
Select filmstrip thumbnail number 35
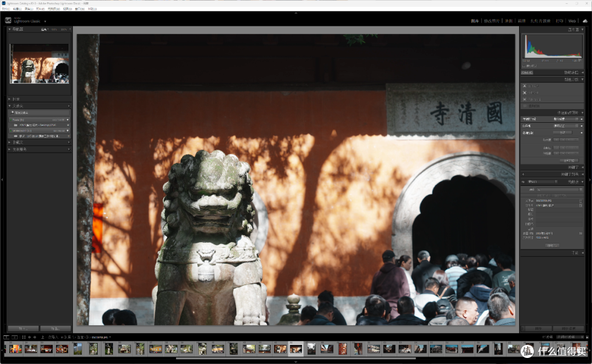124,349
